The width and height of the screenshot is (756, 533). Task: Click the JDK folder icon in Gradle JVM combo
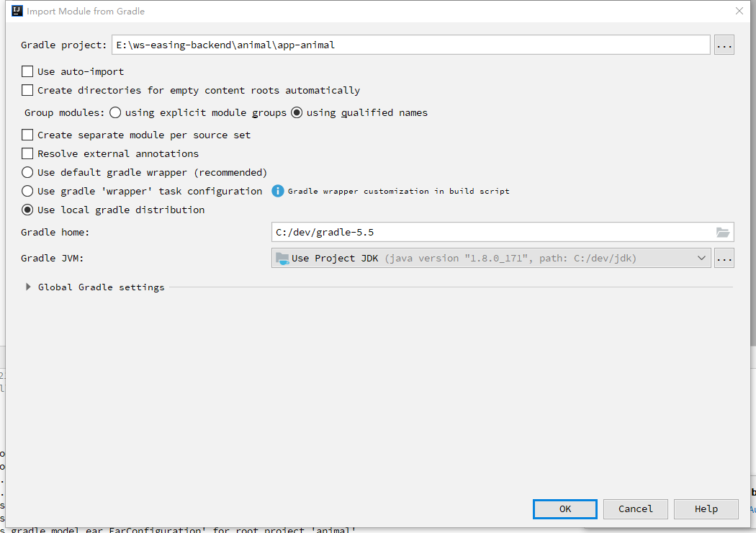point(282,259)
